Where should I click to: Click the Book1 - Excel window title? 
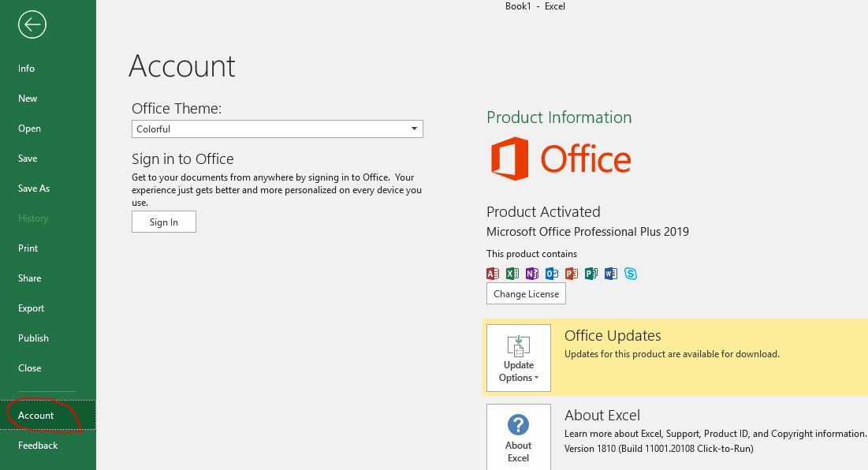pos(535,6)
